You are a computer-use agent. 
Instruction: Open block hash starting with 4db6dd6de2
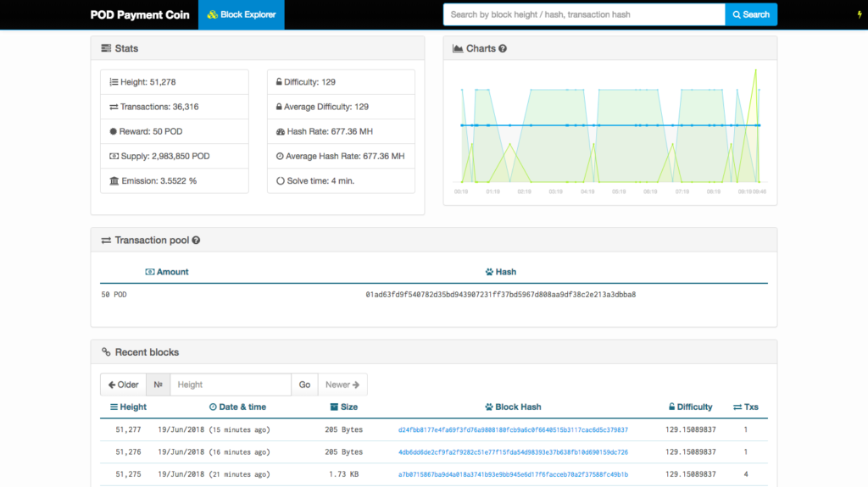pos(513,452)
